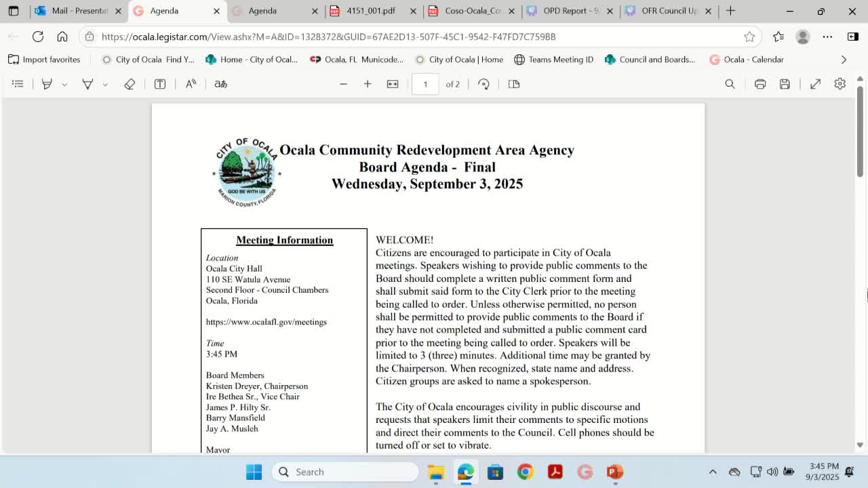Open PDF settings gear icon
This screenshot has height=488, width=868.
point(840,84)
